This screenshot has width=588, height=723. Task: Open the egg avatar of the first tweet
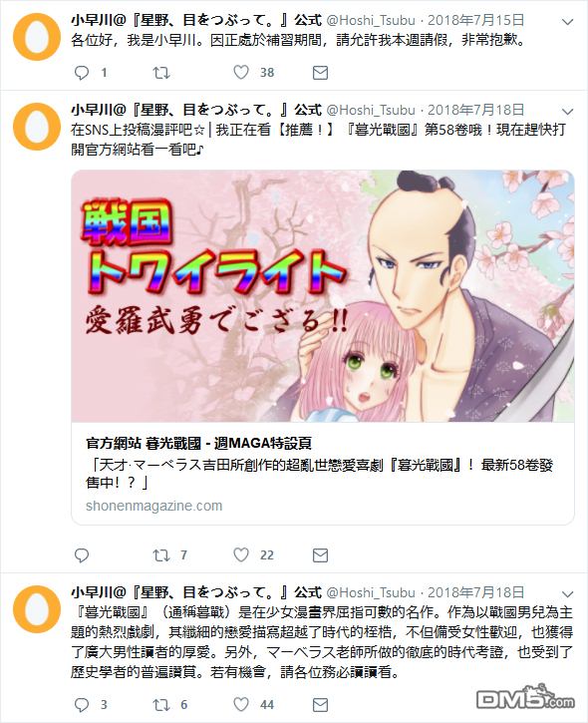[37, 37]
